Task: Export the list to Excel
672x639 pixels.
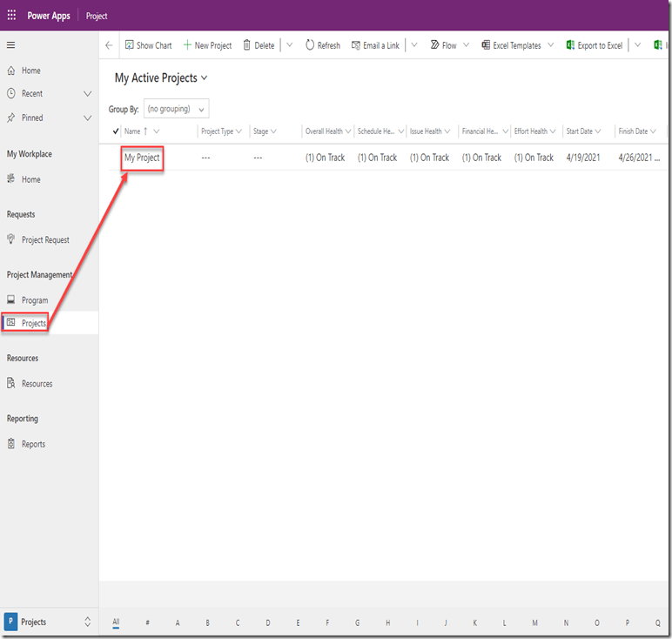Action: point(594,45)
